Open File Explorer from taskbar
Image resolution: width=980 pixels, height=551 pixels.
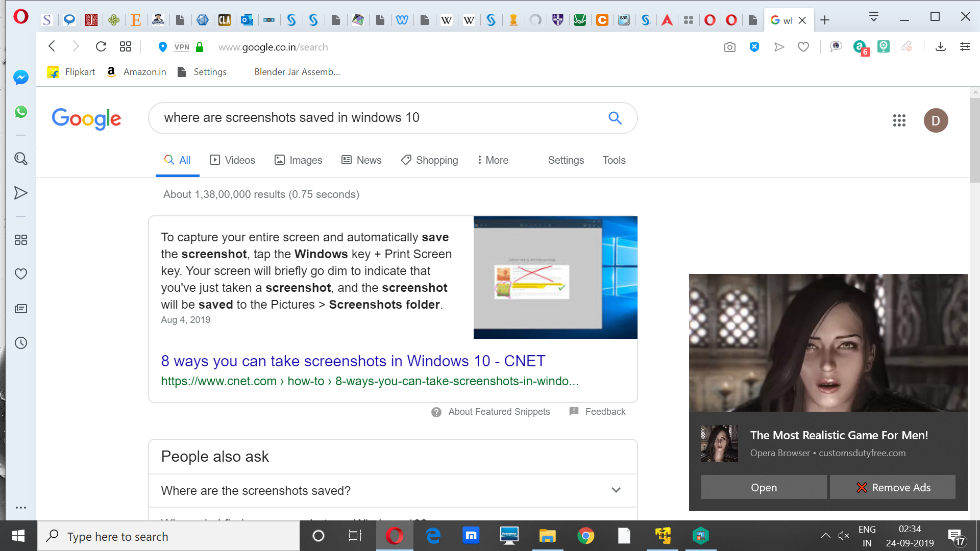click(547, 536)
